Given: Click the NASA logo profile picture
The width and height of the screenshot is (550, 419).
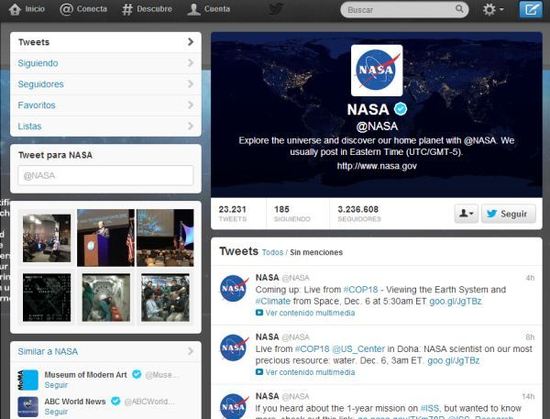Looking at the screenshot, I should click(377, 70).
